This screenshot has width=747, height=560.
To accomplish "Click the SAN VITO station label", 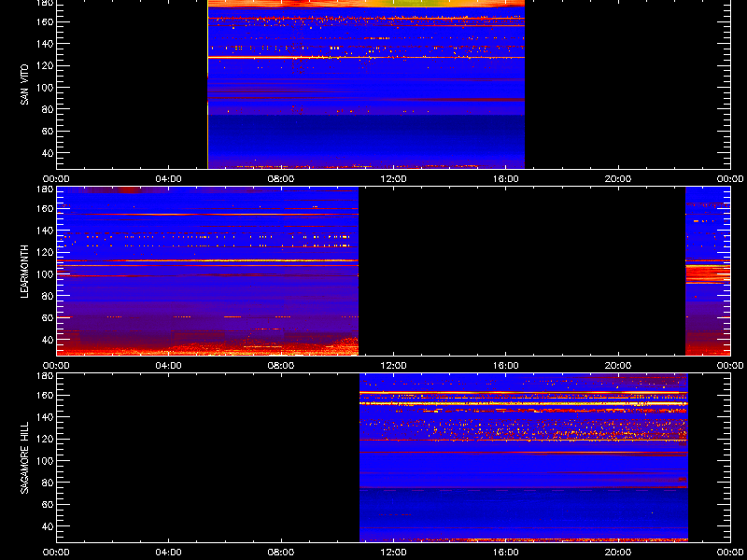I will tap(24, 85).
